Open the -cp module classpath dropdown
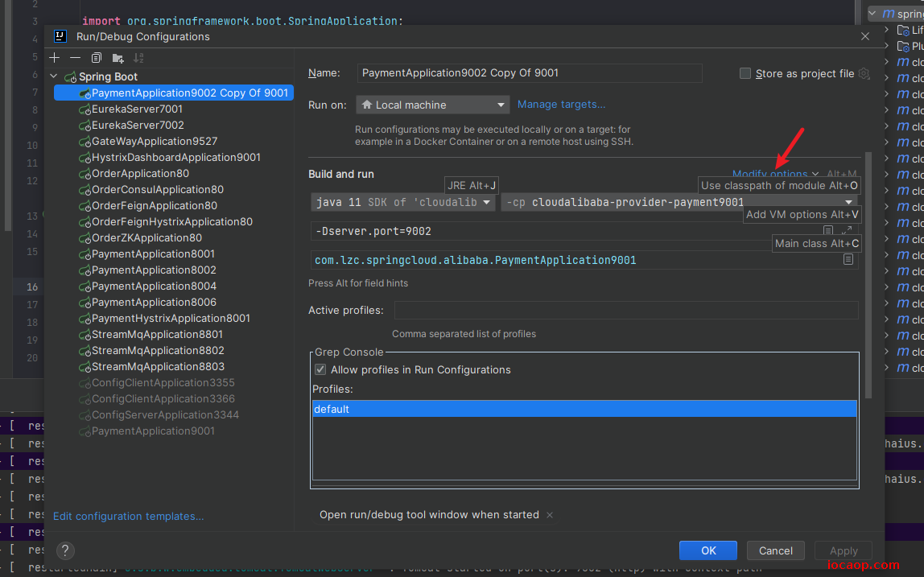The image size is (924, 577). (680, 202)
